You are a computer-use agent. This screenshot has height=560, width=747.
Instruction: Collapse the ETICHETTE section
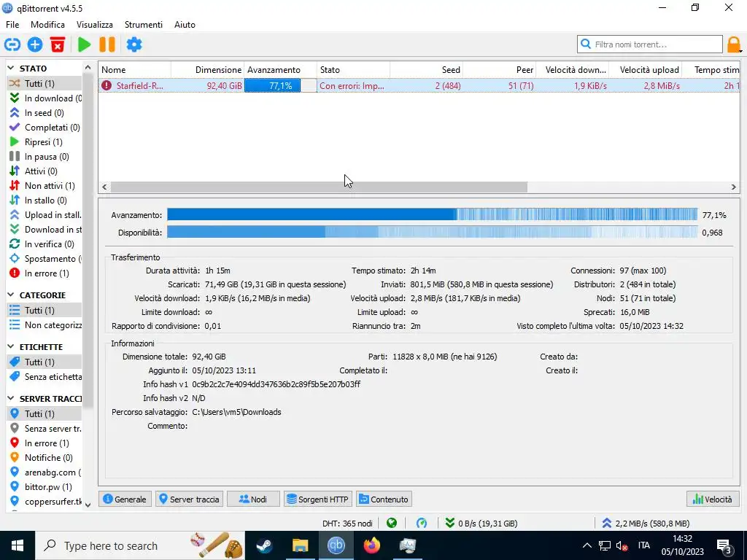[x=11, y=347]
